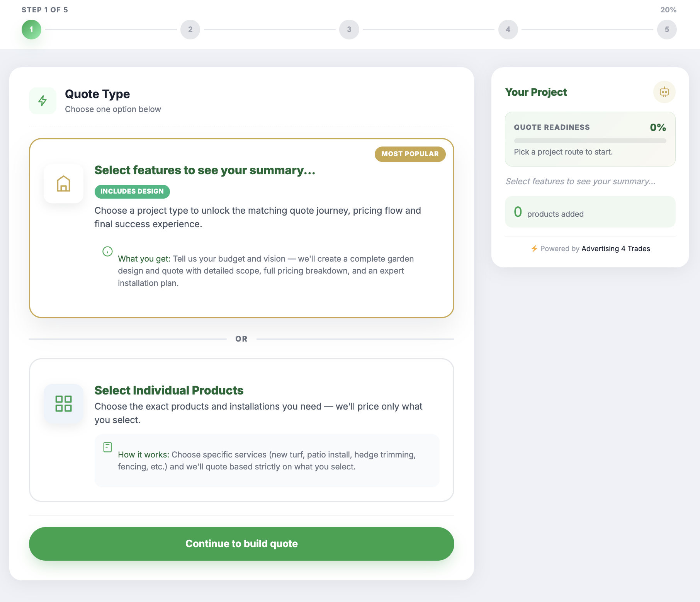Click the 0% readiness value
700x602 pixels.
(658, 127)
